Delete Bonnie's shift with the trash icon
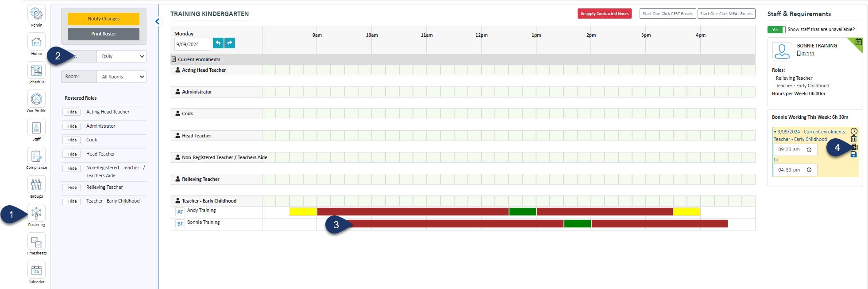 [x=854, y=139]
